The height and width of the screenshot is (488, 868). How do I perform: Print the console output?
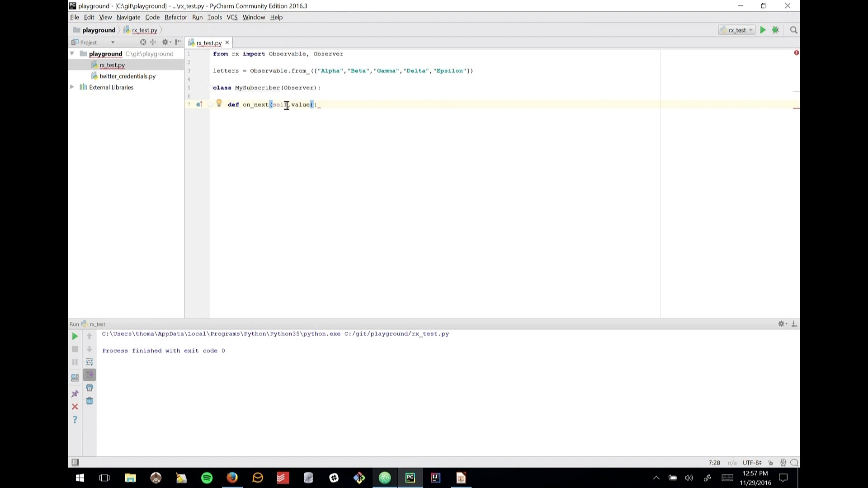tap(90, 388)
